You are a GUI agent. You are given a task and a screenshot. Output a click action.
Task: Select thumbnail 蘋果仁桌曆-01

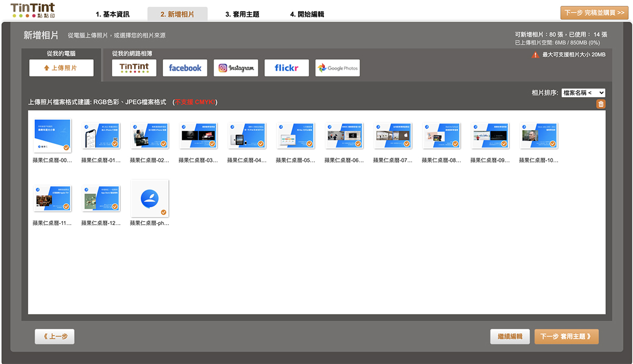coord(100,135)
